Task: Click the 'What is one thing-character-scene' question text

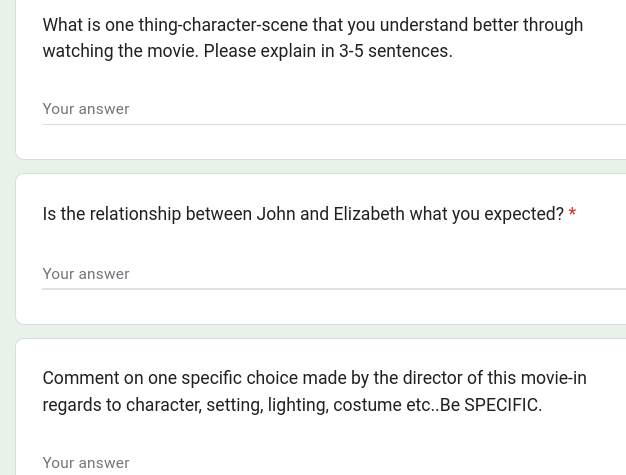Action: (313, 38)
